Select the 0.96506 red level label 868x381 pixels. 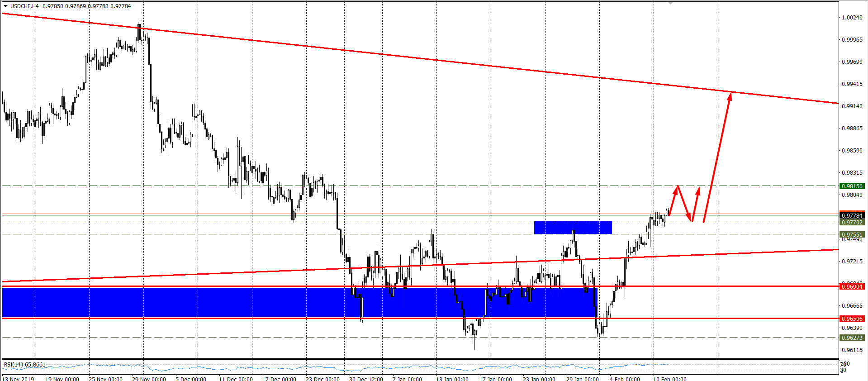(x=852, y=319)
